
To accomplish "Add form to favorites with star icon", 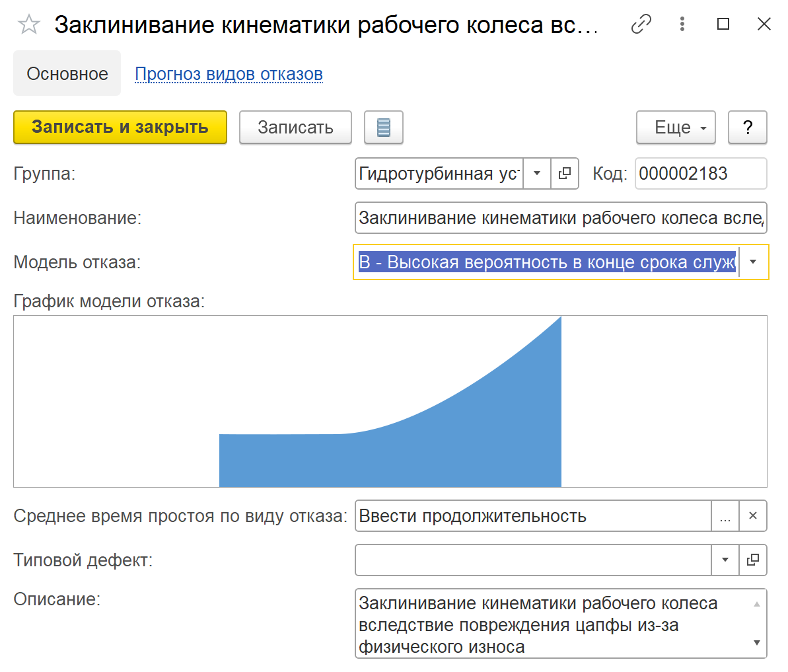I will point(29,25).
